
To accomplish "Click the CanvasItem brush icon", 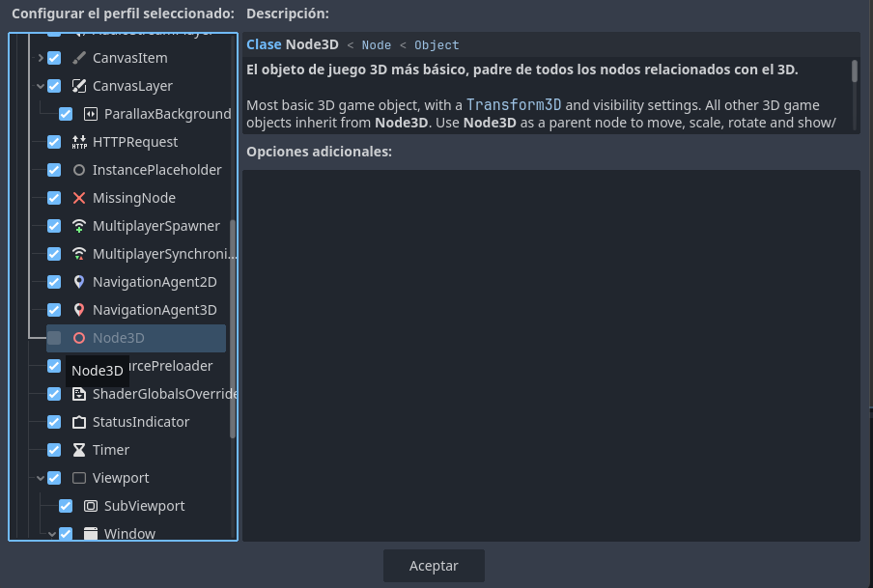I will point(79,58).
